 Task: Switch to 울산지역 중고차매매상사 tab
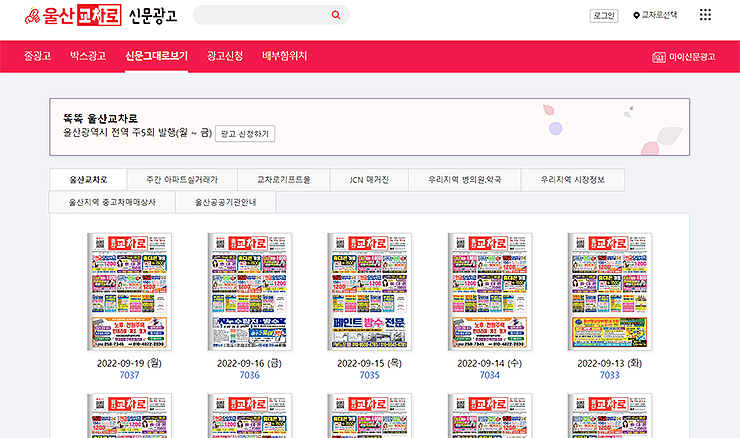pos(112,202)
